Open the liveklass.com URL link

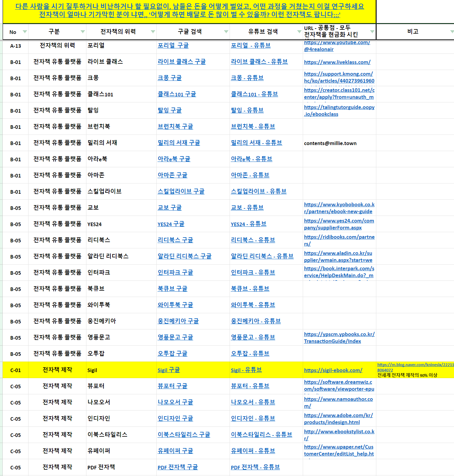[x=337, y=62]
